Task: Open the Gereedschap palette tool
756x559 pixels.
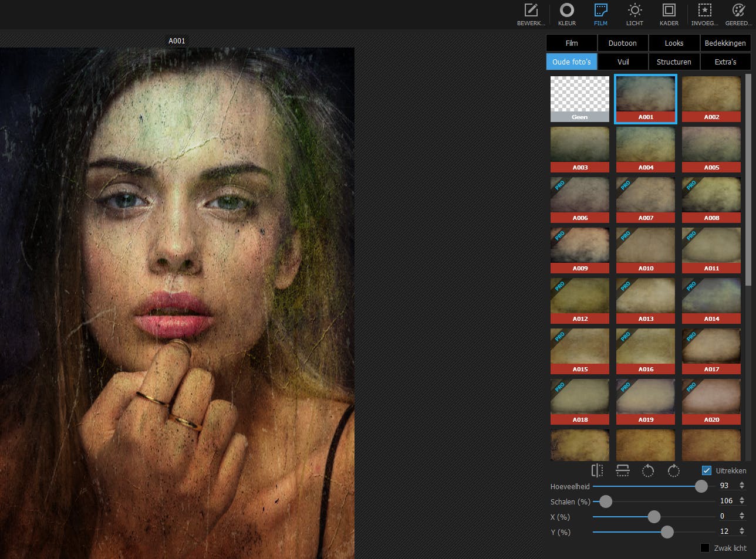Action: [x=738, y=14]
